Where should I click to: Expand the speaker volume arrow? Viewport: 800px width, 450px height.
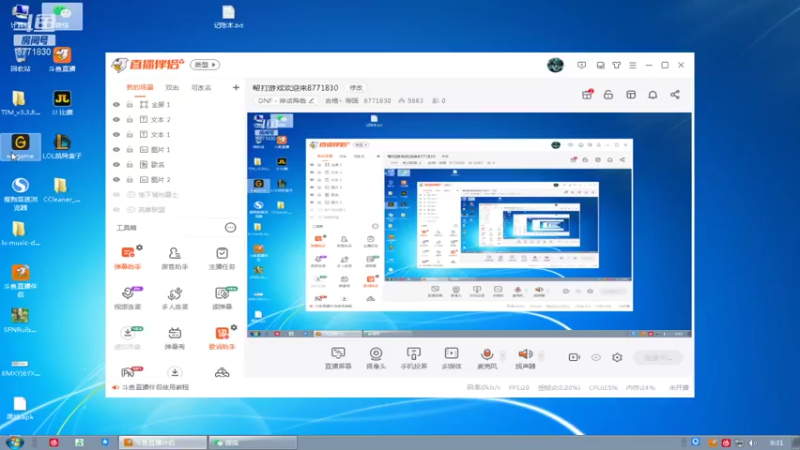[x=541, y=355]
